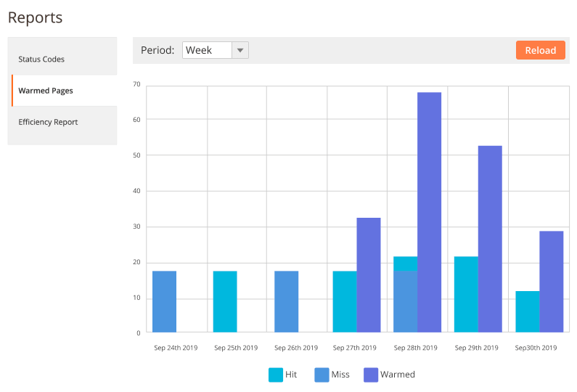
Task: Expand the Period dropdown arrow
Action: (x=240, y=50)
